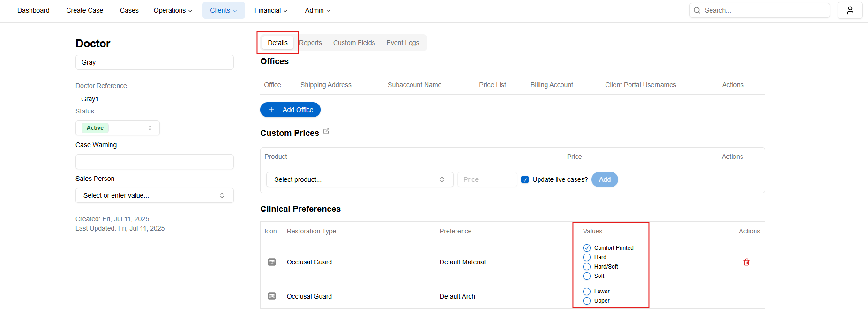Open the Financial menu

pos(270,10)
